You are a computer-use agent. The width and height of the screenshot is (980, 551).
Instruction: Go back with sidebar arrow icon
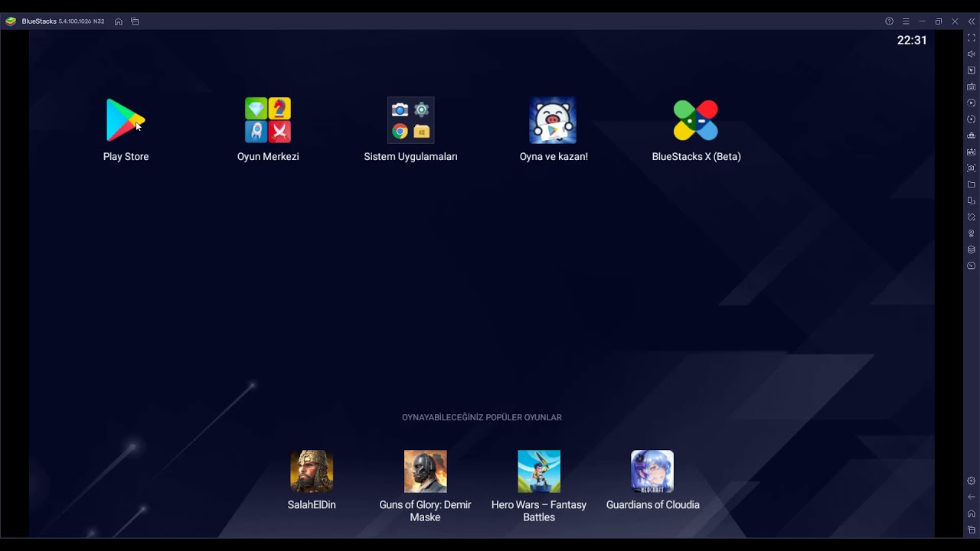click(x=972, y=497)
